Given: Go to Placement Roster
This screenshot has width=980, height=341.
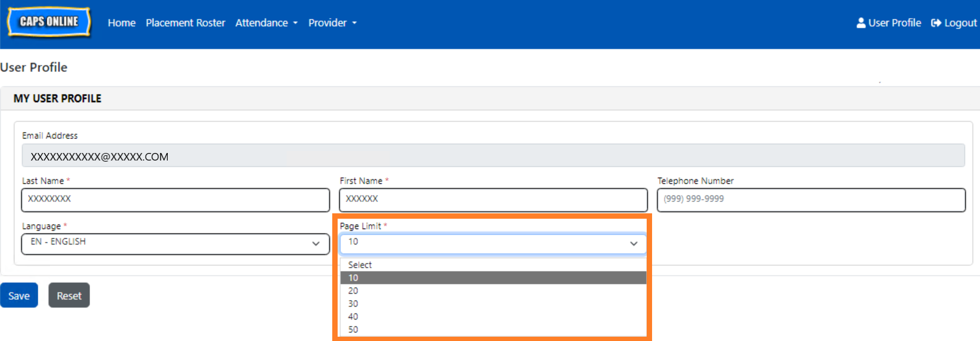Looking at the screenshot, I should [185, 23].
